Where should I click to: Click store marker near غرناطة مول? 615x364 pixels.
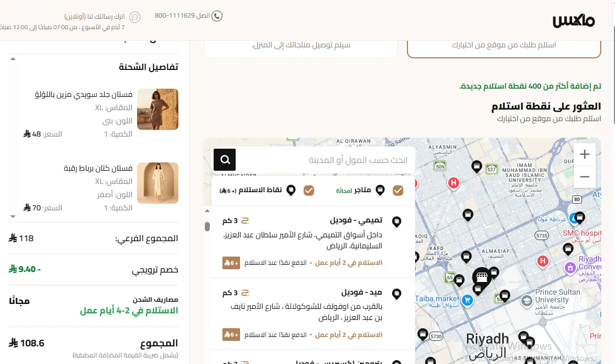(x=580, y=217)
